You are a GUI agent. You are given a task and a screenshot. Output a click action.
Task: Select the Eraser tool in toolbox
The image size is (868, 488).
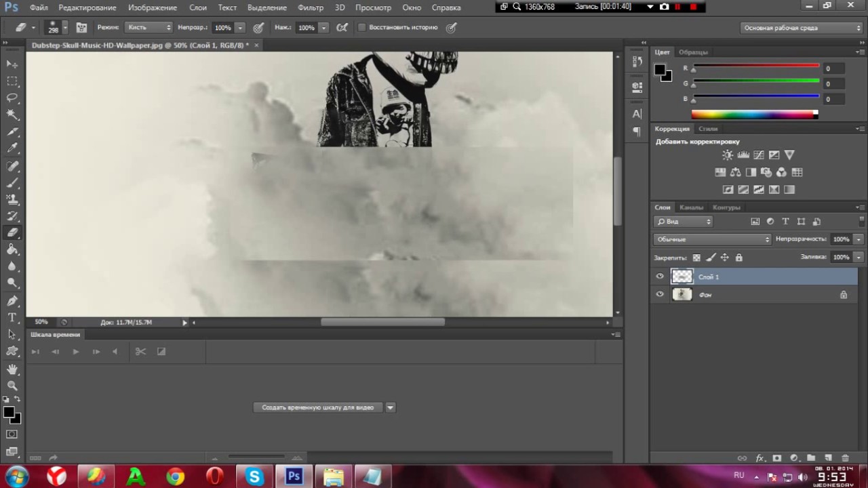pyautogui.click(x=12, y=232)
